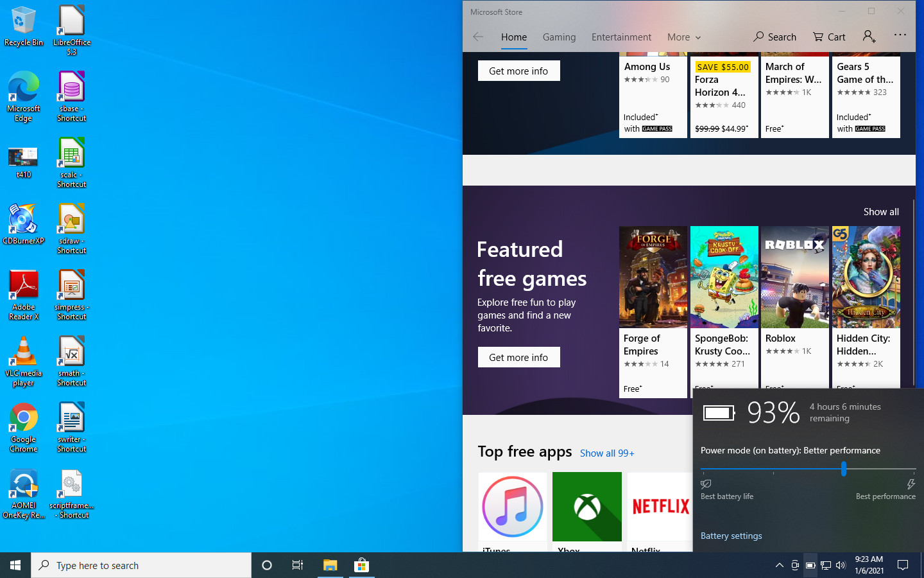Open the Microsoft Store account sign-in icon
924x578 pixels.
tap(869, 37)
